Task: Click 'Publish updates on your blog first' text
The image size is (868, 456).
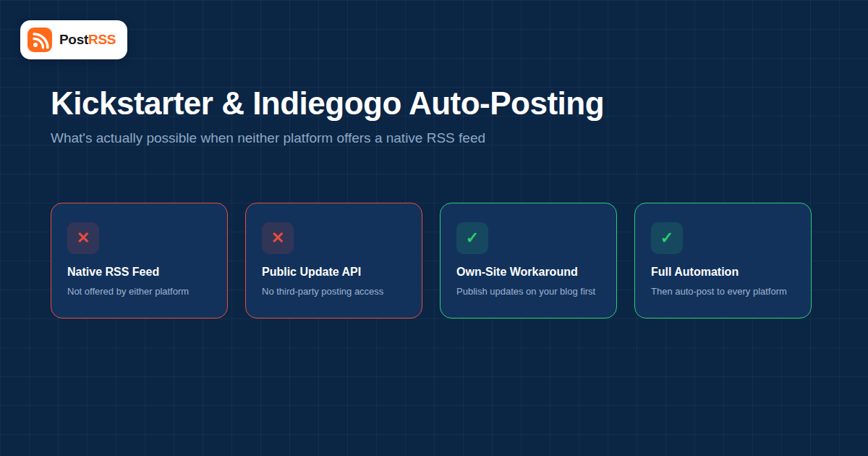Action: (526, 292)
